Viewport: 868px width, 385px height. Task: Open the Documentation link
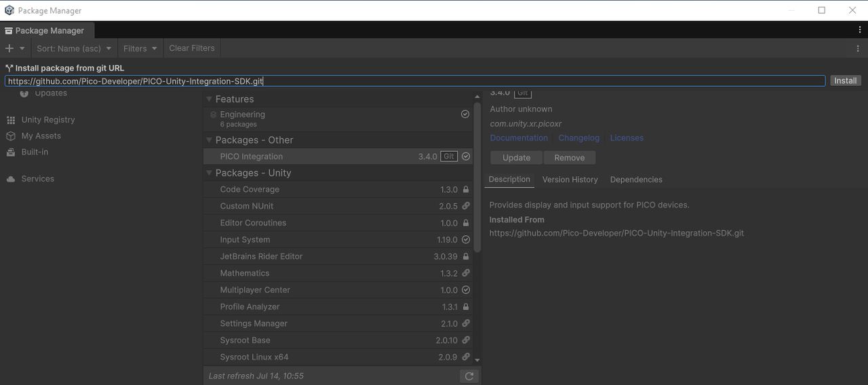click(519, 138)
